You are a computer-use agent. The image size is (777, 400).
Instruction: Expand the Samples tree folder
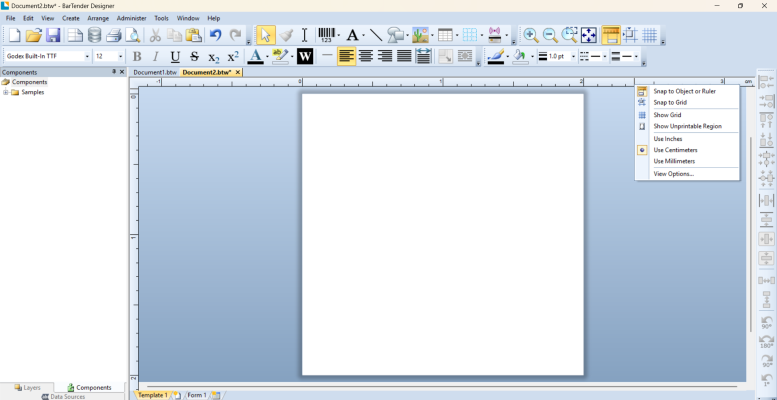(6, 92)
